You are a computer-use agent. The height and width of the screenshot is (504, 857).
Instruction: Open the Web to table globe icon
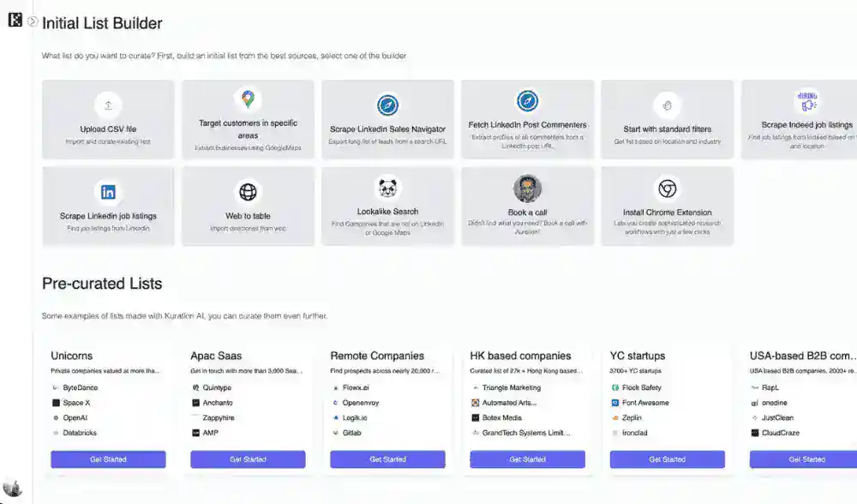coord(248,192)
